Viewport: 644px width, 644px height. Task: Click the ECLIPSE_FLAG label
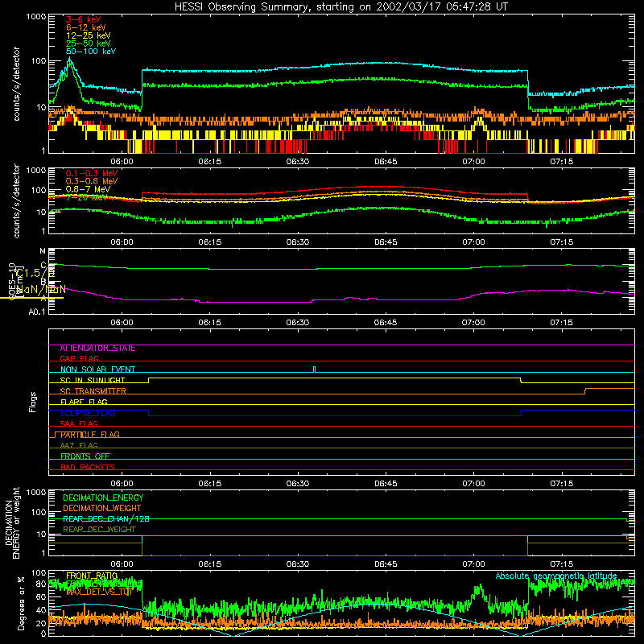tap(88, 413)
